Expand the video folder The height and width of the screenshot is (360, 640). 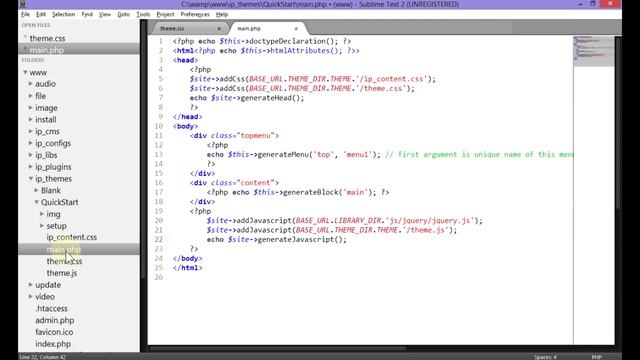click(x=31, y=297)
